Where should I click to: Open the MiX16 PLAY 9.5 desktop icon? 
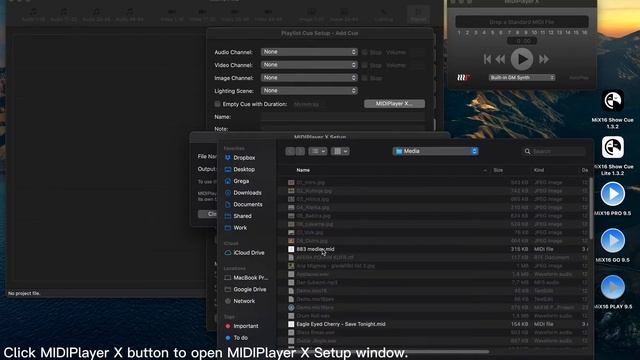click(613, 287)
